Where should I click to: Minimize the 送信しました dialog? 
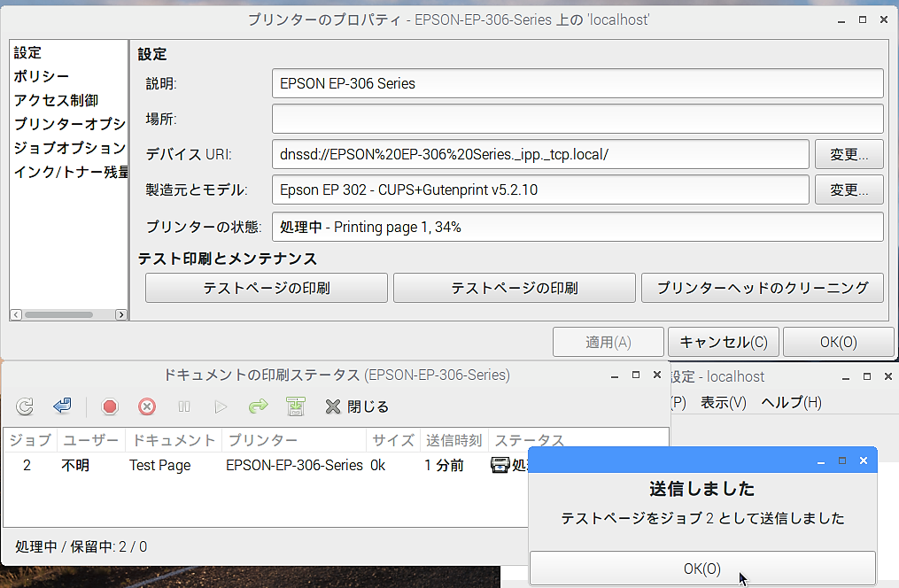pyautogui.click(x=821, y=460)
